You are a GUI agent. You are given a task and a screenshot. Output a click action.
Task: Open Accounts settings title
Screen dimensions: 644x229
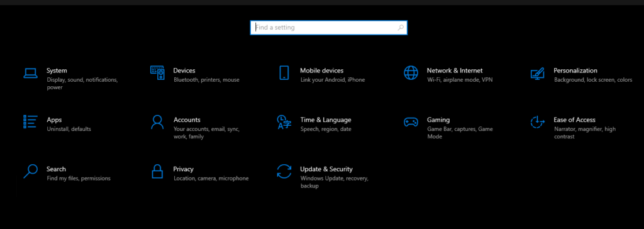(x=187, y=120)
